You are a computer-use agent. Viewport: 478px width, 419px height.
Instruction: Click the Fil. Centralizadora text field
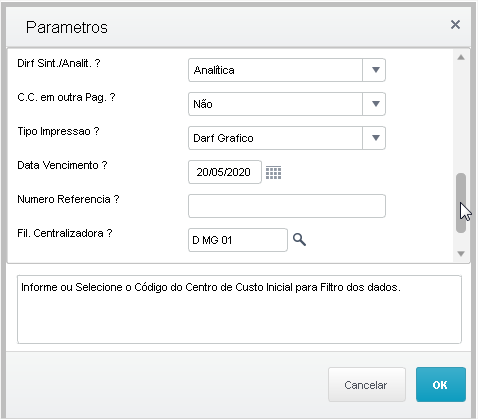point(238,240)
